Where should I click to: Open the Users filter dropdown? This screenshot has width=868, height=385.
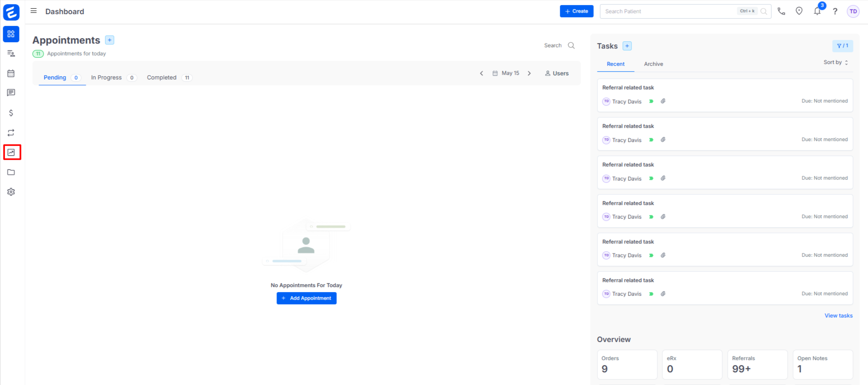(557, 73)
